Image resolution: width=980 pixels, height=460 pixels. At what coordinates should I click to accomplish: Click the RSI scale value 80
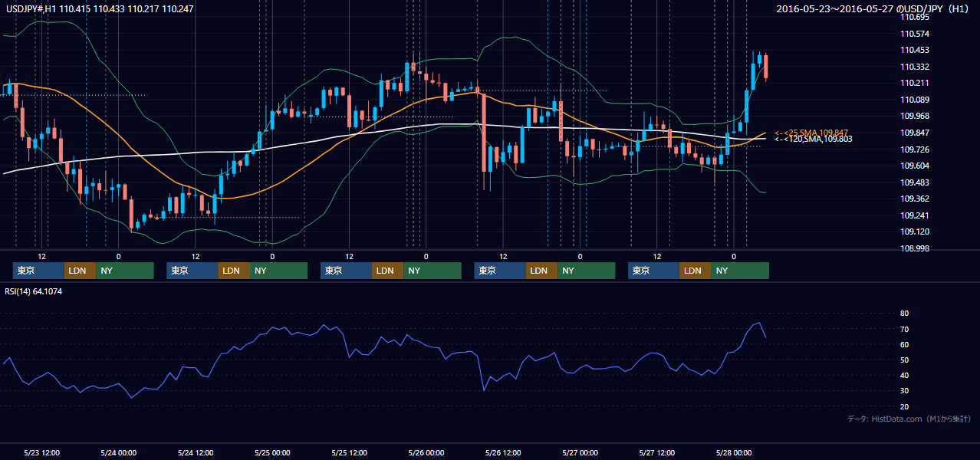point(905,314)
